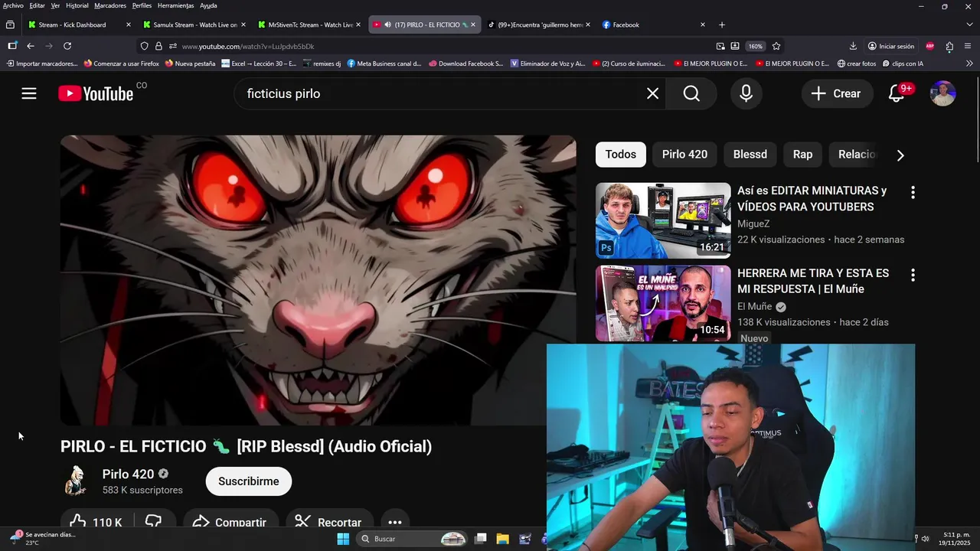The image size is (980, 551).
Task: Open the account avatar menu
Action: (x=942, y=93)
